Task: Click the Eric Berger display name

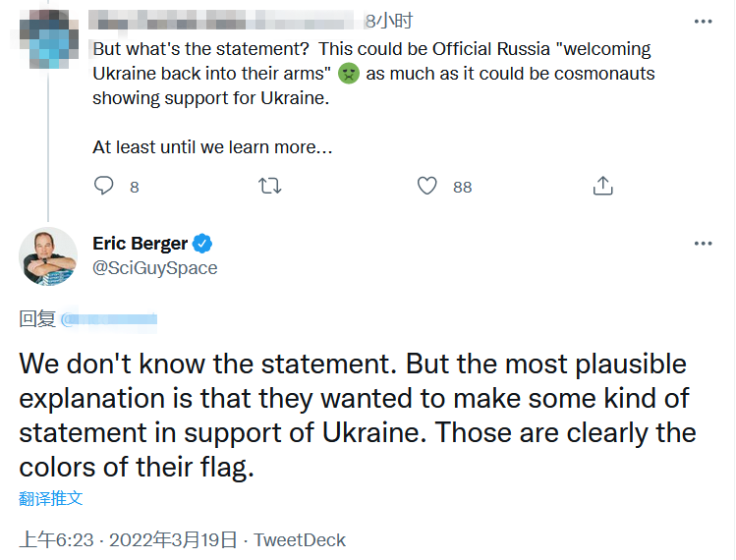Action: [x=140, y=244]
